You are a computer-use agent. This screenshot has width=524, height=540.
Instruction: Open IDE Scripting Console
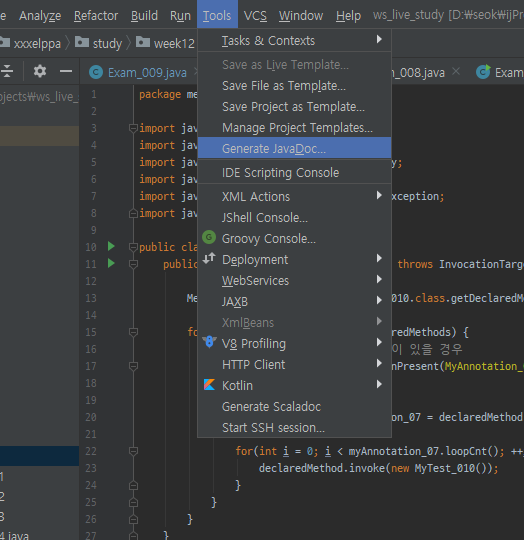(x=294, y=172)
